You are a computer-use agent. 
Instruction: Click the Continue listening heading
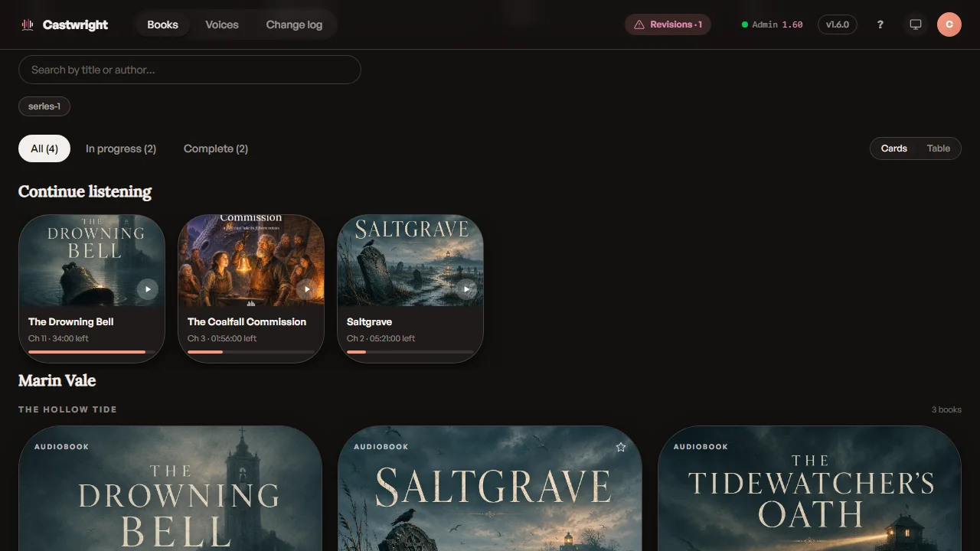tap(85, 191)
